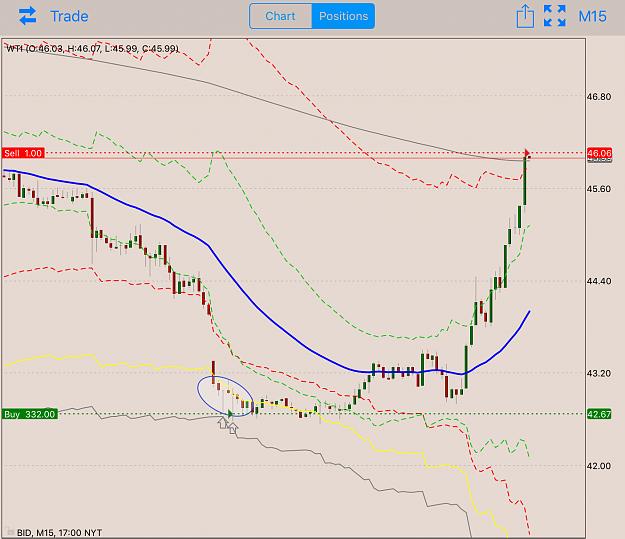Click the 42.00 price axis label
The height and width of the screenshot is (539, 625).
(x=598, y=466)
